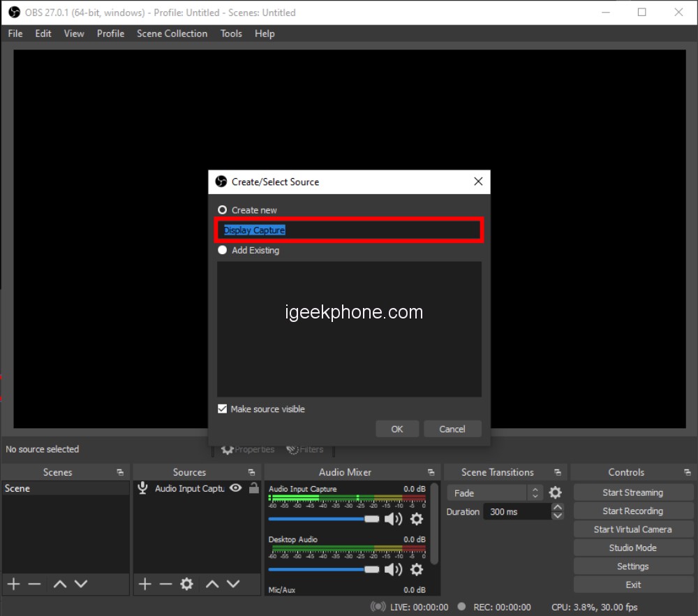698x616 pixels.
Task: Open Desktop Audio gear settings
Action: pos(417,569)
